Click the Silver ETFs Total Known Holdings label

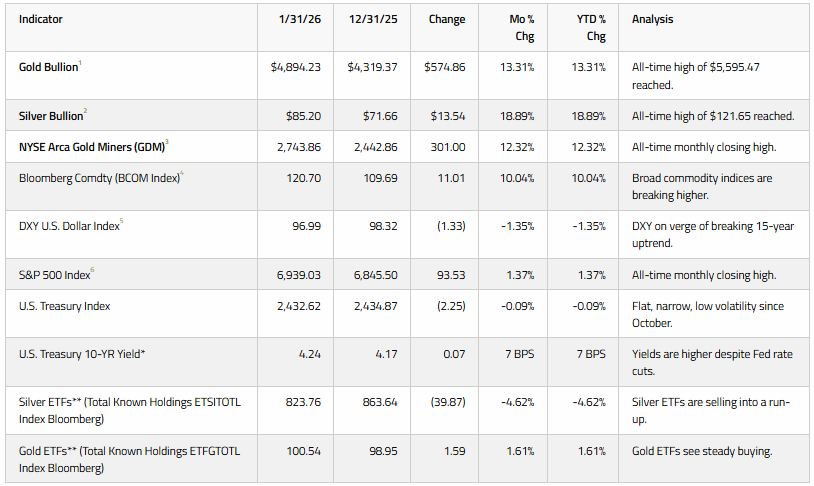[130, 410]
